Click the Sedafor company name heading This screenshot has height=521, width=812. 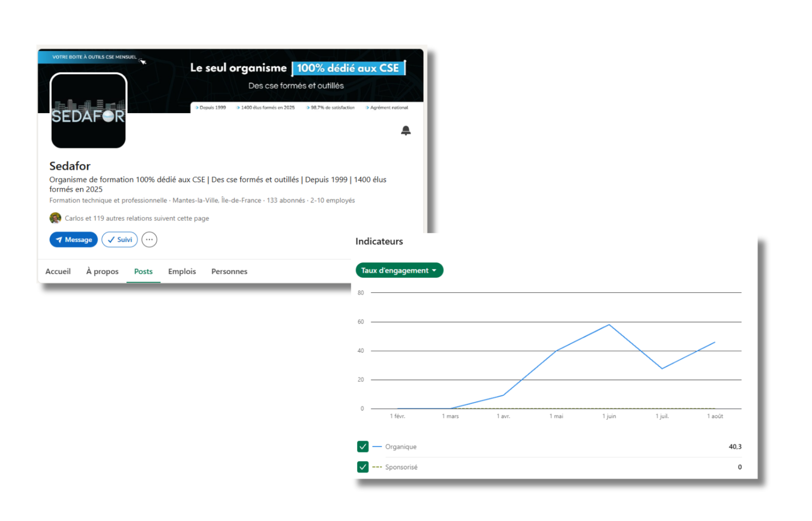click(x=70, y=166)
